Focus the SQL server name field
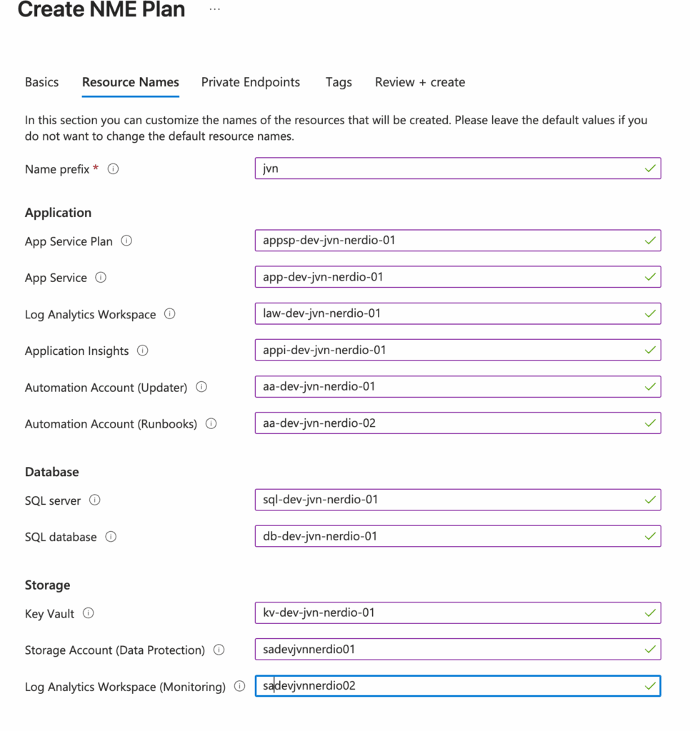Screen dimensions: 700x731 (457, 500)
